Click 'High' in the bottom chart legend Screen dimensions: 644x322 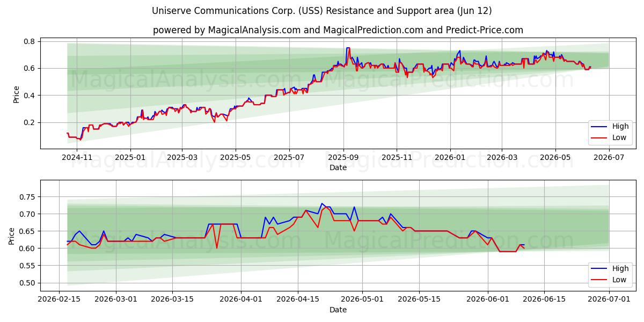click(620, 268)
